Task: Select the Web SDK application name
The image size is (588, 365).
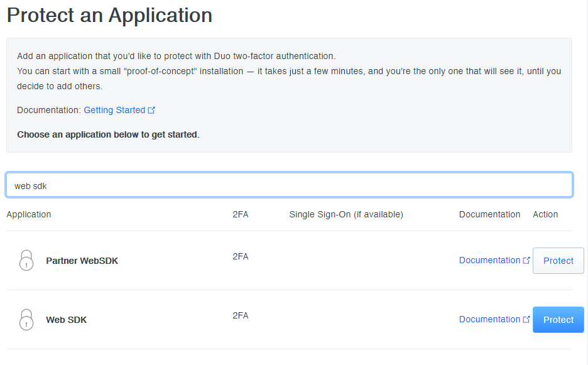Action: click(67, 320)
